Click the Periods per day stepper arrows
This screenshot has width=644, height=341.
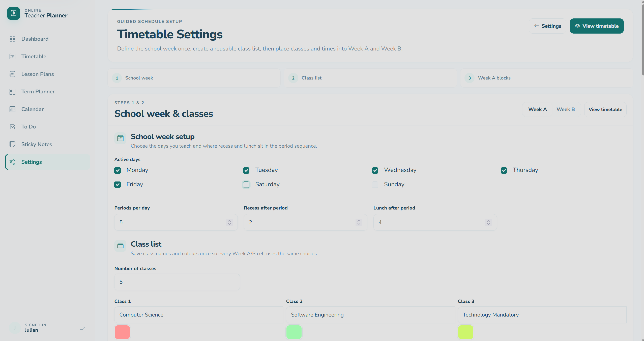click(229, 222)
